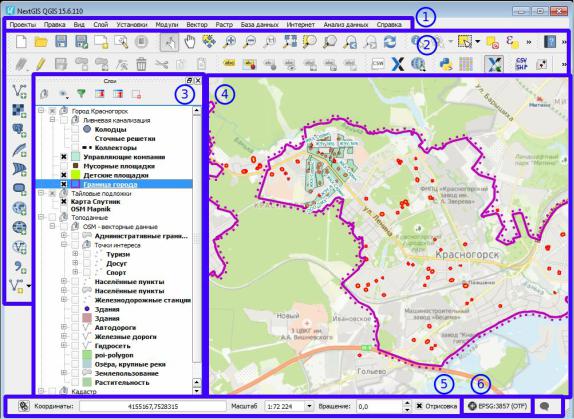The width and height of the screenshot is (574, 419).
Task: Select the Zoom In magnifier tool
Action: pos(230,42)
